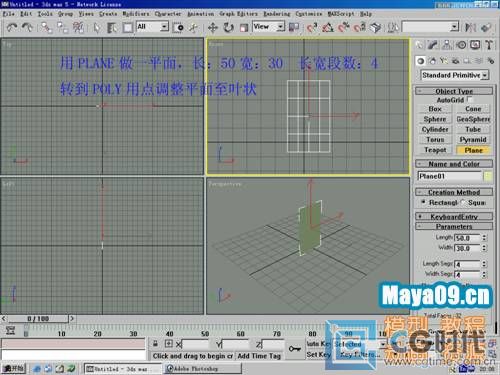Choose the Square creation method radio
500x375 pixels.
pos(463,202)
